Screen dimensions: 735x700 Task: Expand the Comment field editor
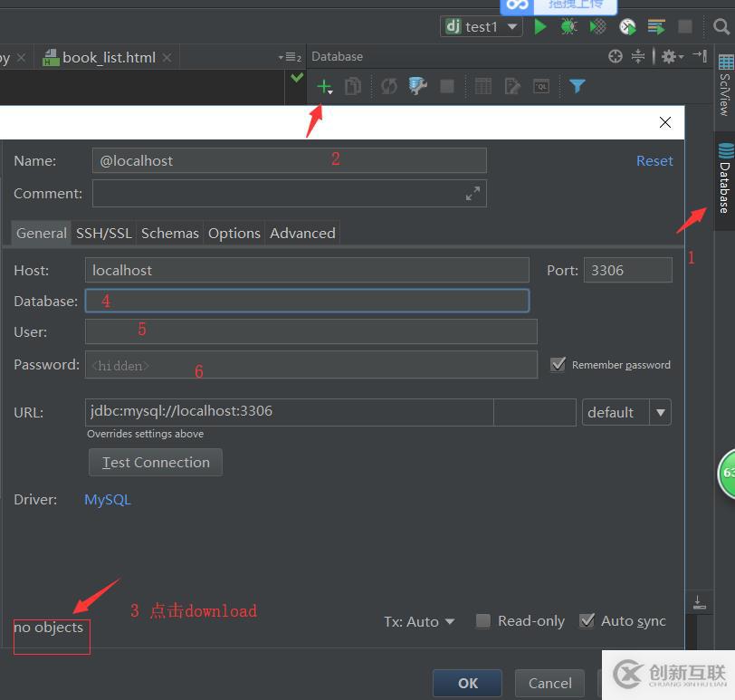pyautogui.click(x=472, y=193)
